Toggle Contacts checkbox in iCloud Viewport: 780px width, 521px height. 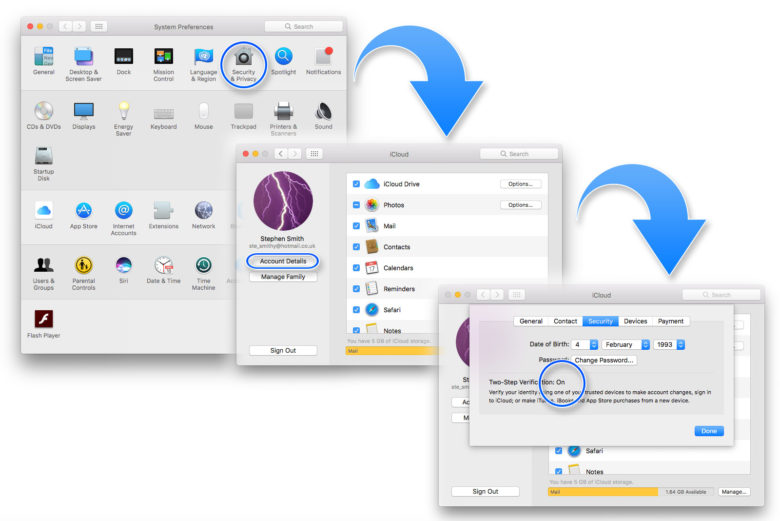(356, 247)
